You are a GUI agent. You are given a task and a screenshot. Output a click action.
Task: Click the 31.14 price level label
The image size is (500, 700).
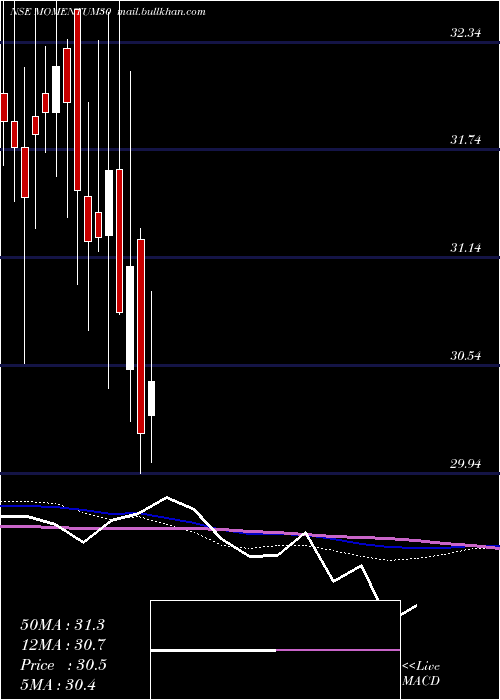click(x=465, y=248)
